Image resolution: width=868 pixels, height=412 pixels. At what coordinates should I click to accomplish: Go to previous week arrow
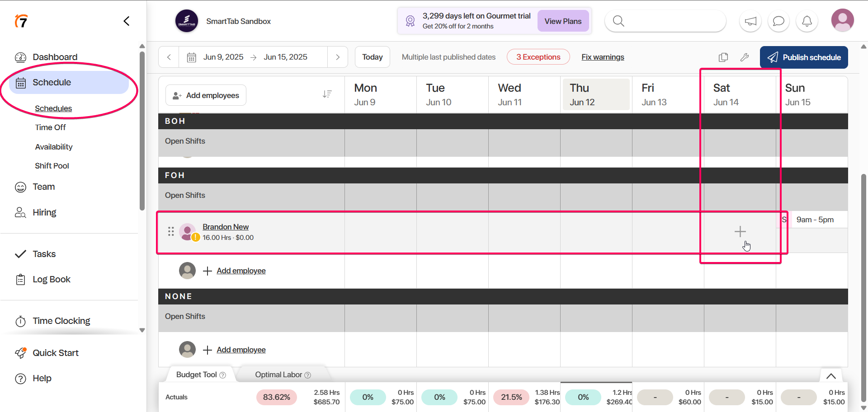169,57
